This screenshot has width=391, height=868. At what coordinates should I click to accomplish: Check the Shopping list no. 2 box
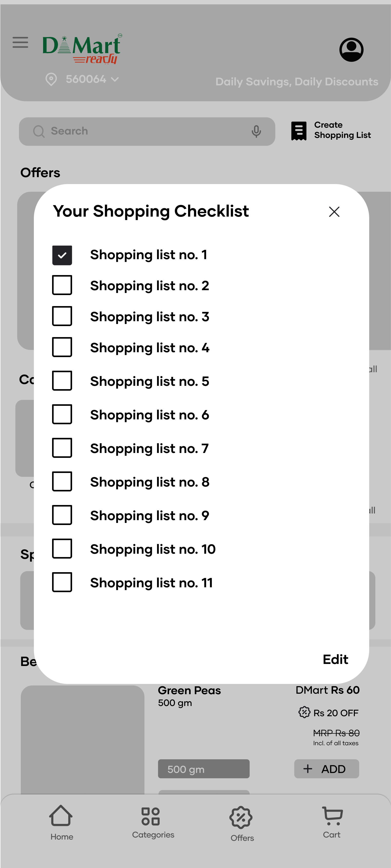(x=62, y=285)
